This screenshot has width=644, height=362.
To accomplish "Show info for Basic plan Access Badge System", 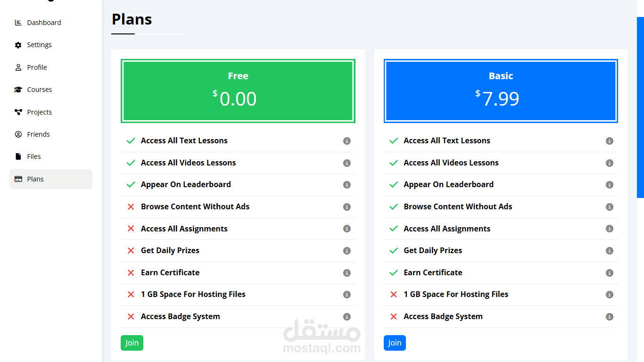I will 610,317.
